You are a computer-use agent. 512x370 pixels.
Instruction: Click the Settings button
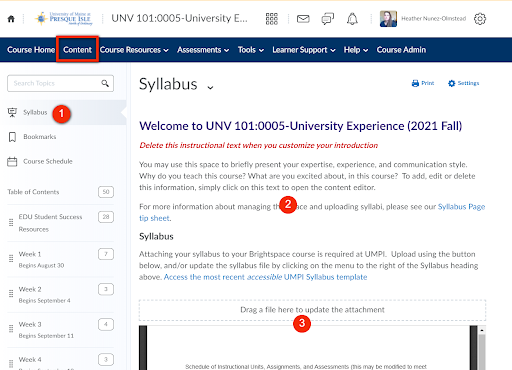click(464, 83)
